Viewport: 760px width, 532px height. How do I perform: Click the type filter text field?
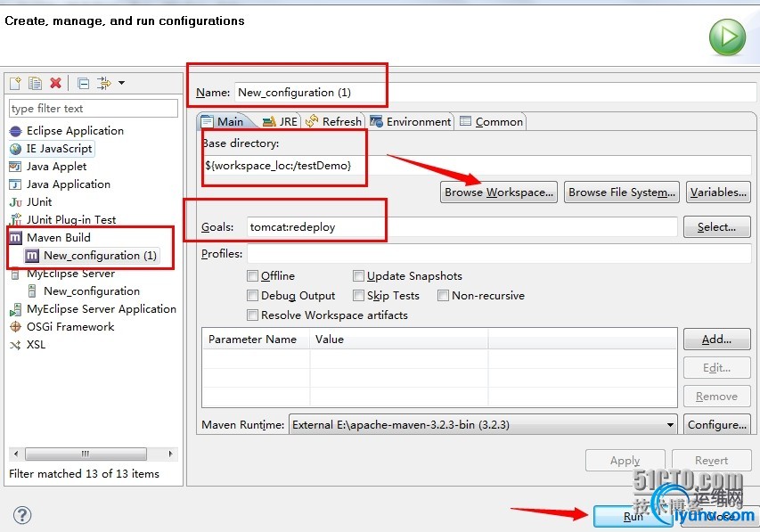(x=93, y=109)
